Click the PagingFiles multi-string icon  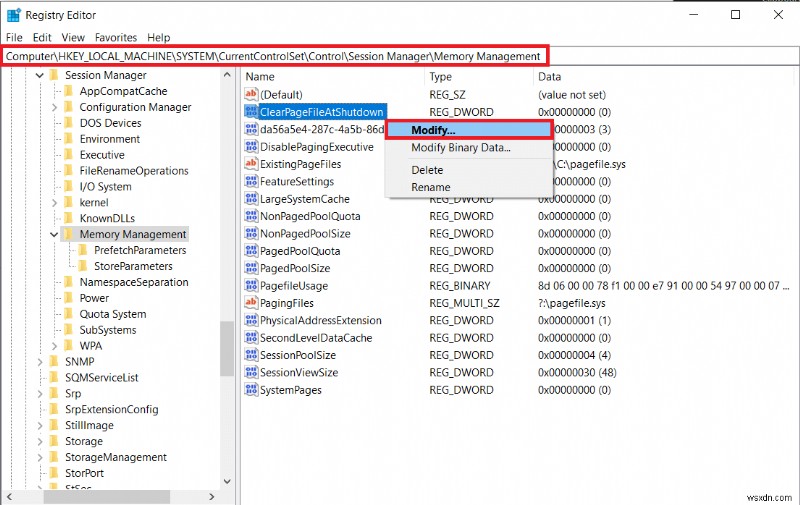(x=251, y=303)
